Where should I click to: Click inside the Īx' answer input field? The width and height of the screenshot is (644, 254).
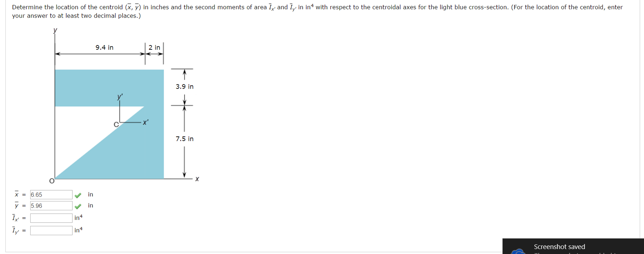click(x=51, y=217)
